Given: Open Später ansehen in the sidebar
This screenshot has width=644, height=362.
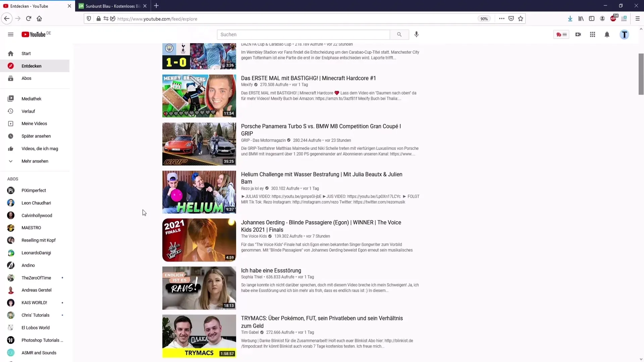Looking at the screenshot, I should pos(35,136).
